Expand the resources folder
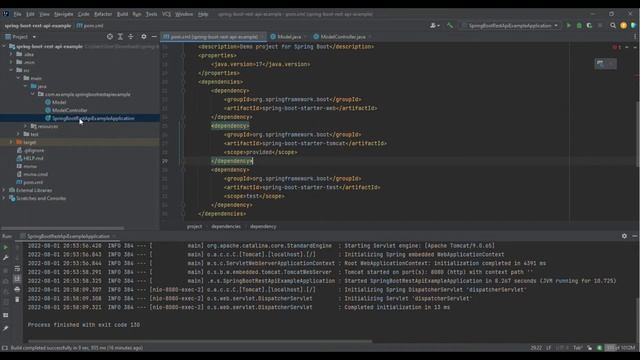 (x=26, y=126)
